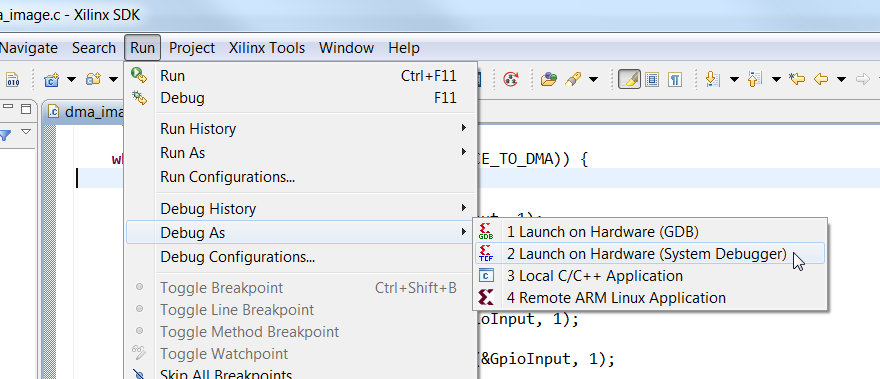The height and width of the screenshot is (379, 880).
Task: Expand Run History submenu
Action: pyautogui.click(x=301, y=129)
